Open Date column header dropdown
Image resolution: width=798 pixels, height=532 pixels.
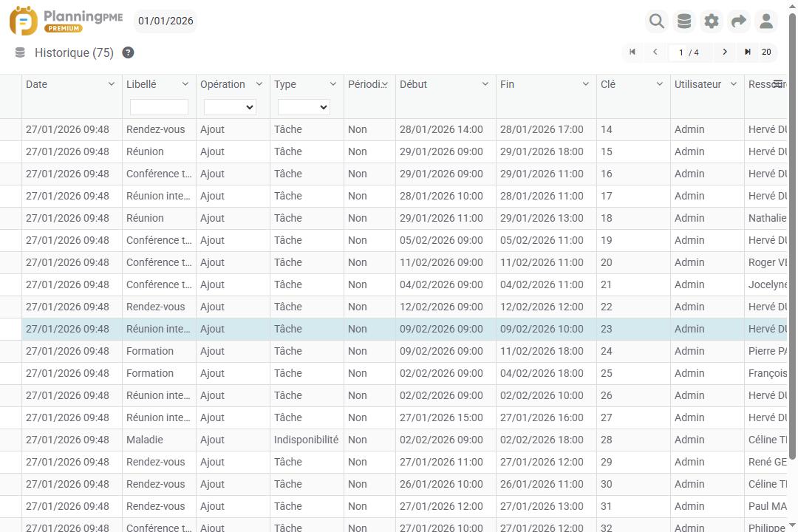click(x=112, y=84)
